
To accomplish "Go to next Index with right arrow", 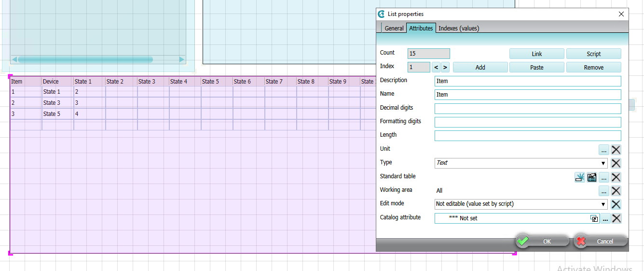I will point(445,68).
